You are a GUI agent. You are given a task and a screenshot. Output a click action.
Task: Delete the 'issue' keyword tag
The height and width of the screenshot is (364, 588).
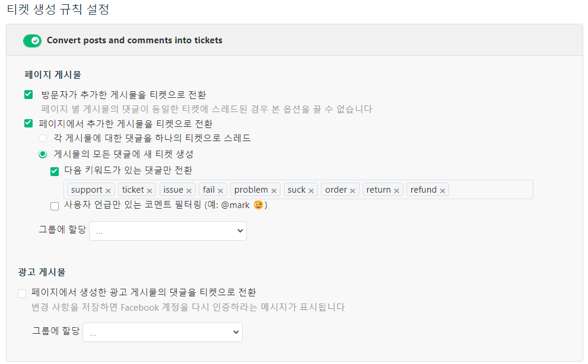(189, 191)
